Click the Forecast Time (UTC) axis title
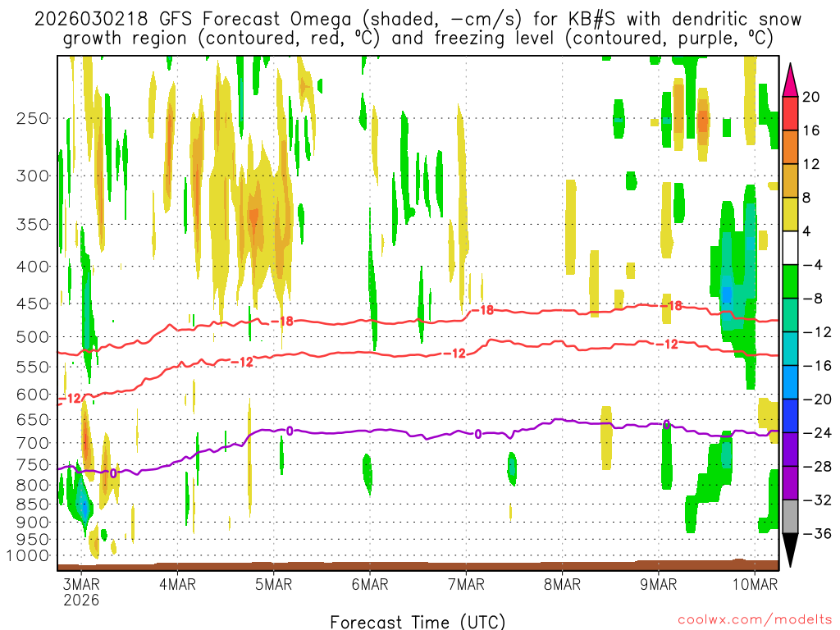 pos(418,622)
